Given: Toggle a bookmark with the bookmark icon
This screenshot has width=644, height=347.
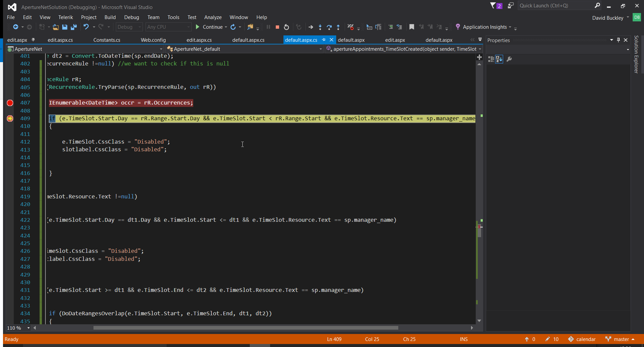Looking at the screenshot, I should click(x=412, y=27).
